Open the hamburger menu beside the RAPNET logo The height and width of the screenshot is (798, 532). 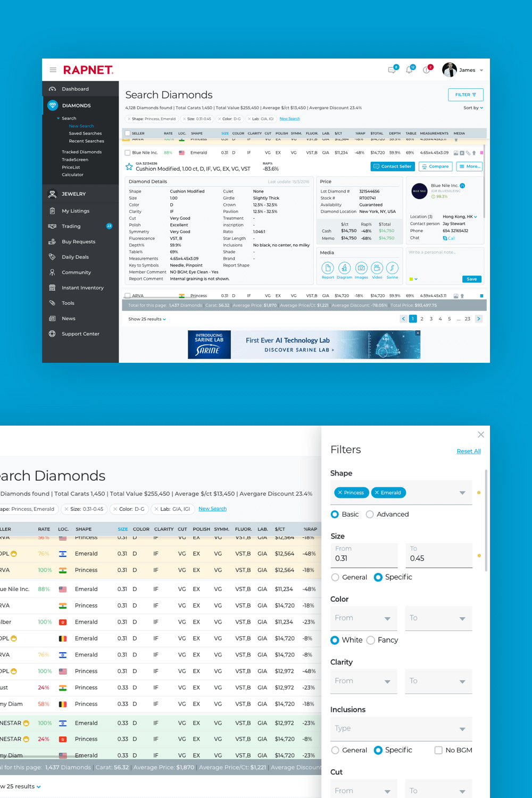(x=53, y=70)
